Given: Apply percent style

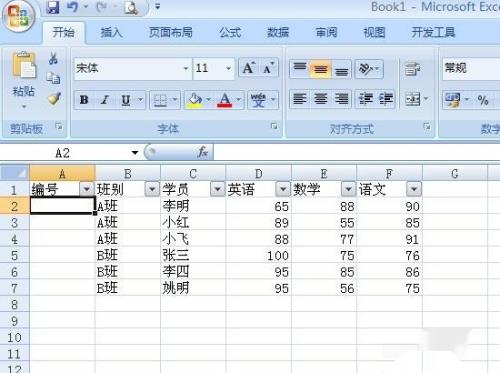Looking at the screenshot, I should click(483, 100).
